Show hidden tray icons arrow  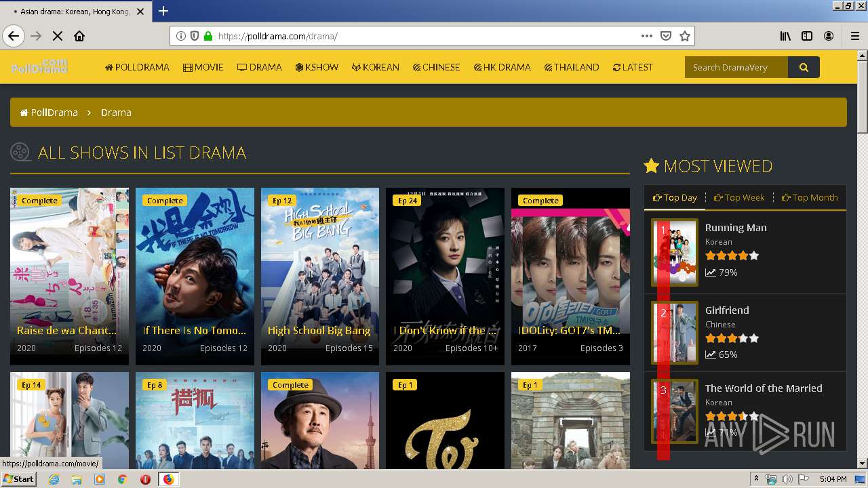pyautogui.click(x=756, y=479)
